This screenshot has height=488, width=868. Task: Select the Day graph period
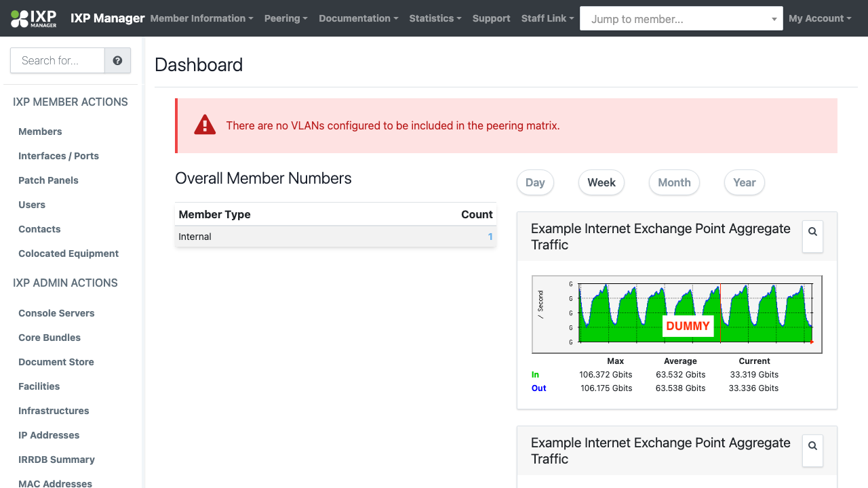click(x=535, y=182)
